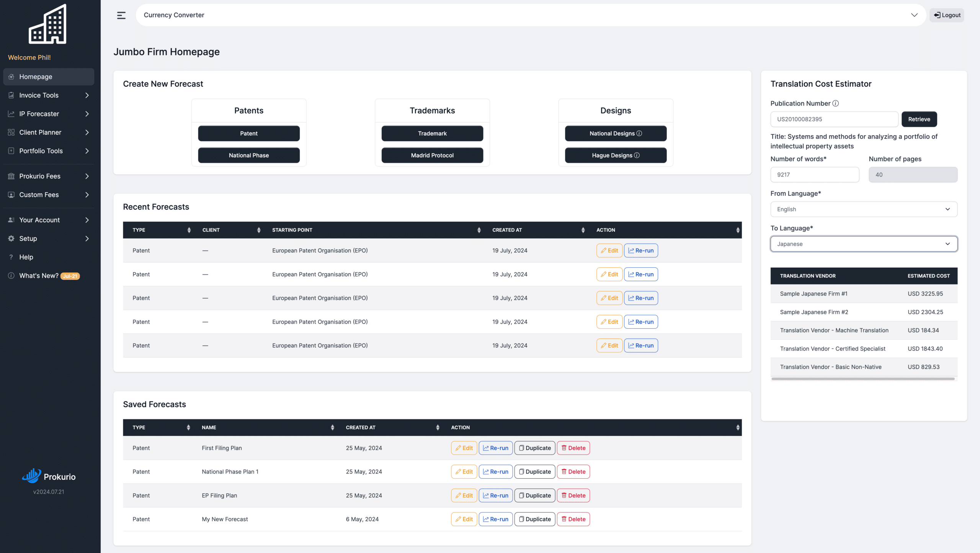Click the building logo in the sidebar
This screenshot has height=553, width=980.
47,24
